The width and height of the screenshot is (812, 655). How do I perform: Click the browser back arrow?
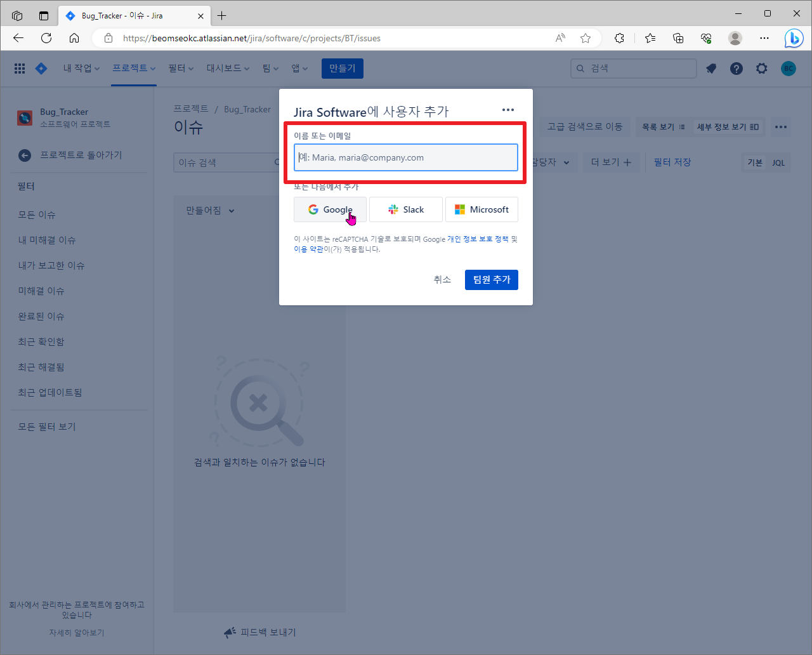coord(18,38)
